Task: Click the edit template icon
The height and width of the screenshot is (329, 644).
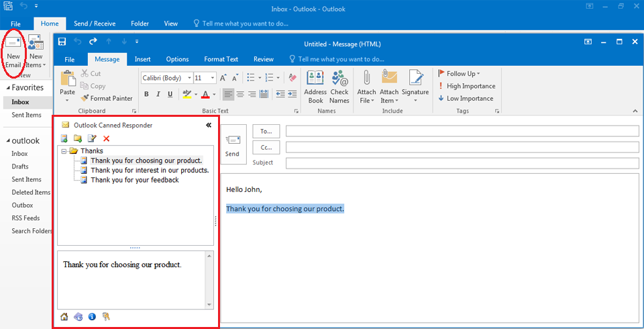Action: pyautogui.click(x=92, y=138)
